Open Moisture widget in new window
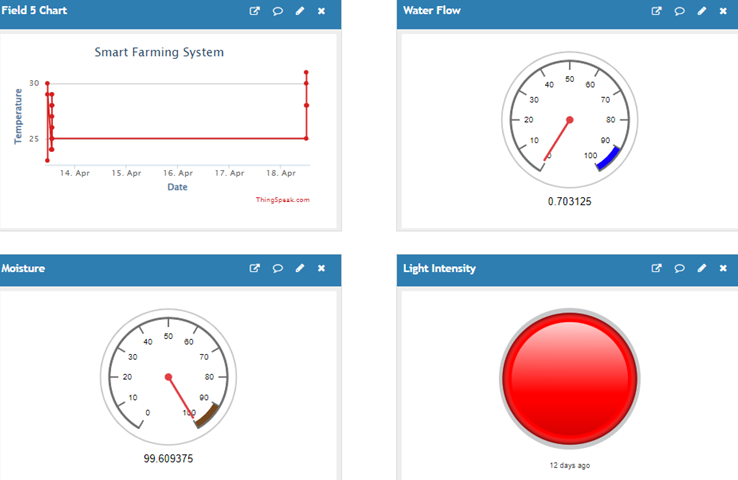The width and height of the screenshot is (738, 480). click(255, 268)
